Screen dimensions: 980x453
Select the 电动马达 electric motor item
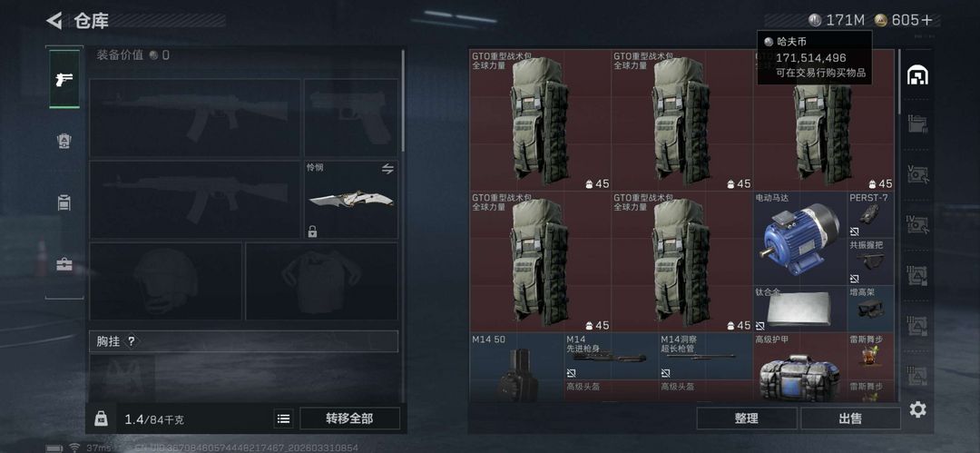coord(800,239)
